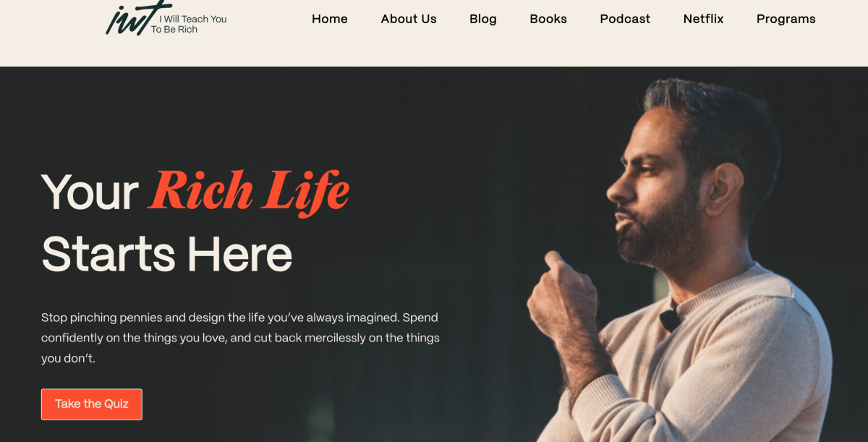Screen dimensions: 868x442
Task: Click the Take the Quiz button
Action: [92, 404]
